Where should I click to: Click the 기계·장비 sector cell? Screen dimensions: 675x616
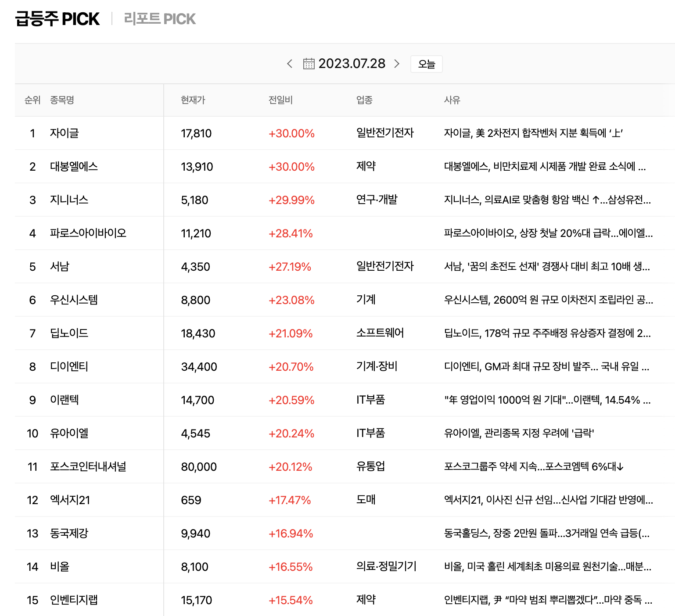pos(377,366)
